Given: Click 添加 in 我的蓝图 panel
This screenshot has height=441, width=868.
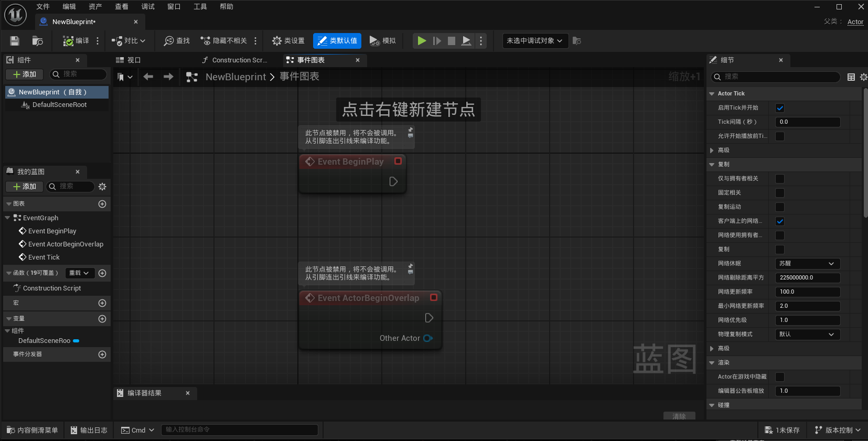Looking at the screenshot, I should point(24,187).
